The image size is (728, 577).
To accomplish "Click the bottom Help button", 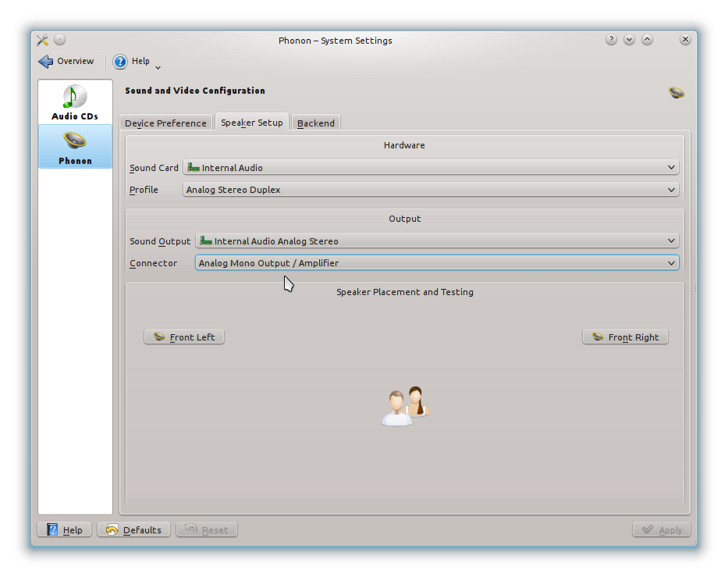I will click(x=64, y=530).
